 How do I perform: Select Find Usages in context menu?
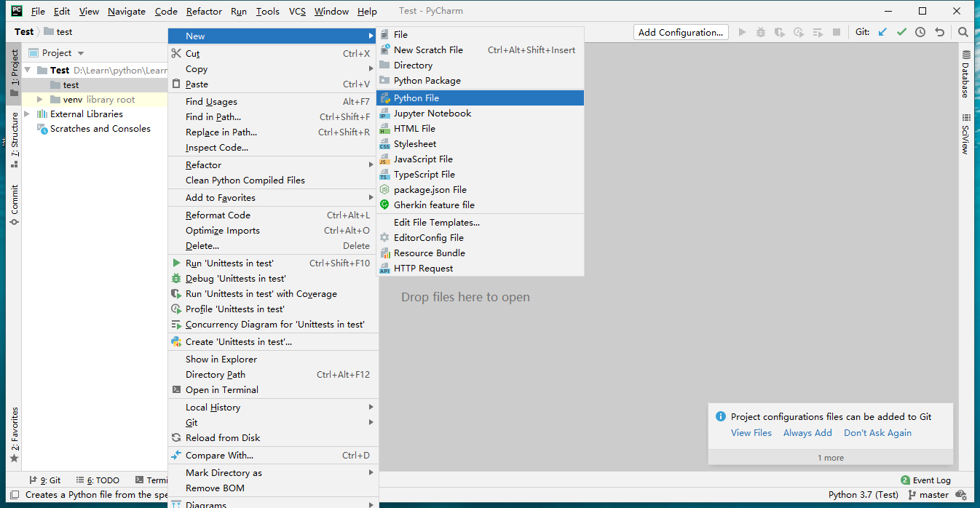[x=272, y=102]
